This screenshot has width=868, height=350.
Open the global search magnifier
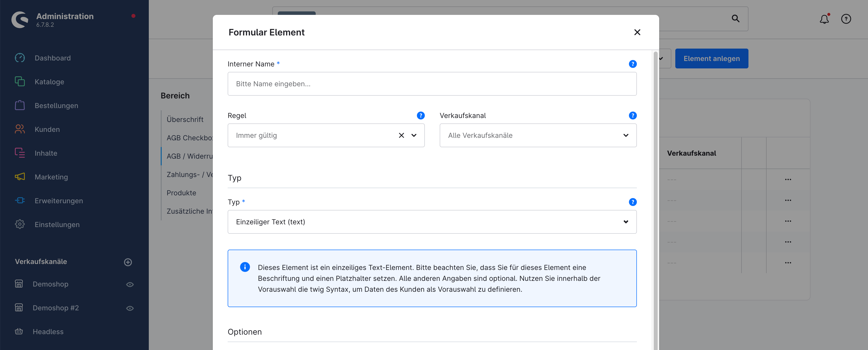pos(736,19)
